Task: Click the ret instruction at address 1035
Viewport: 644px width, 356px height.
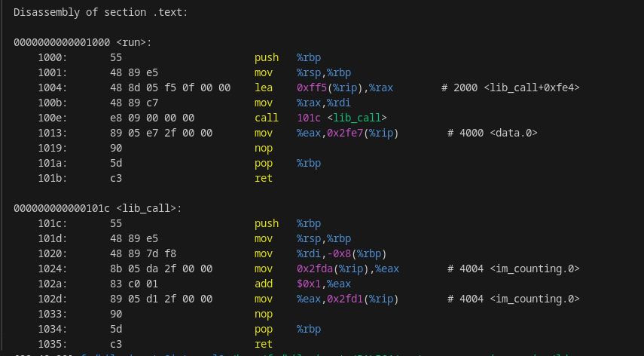Action: [x=264, y=344]
